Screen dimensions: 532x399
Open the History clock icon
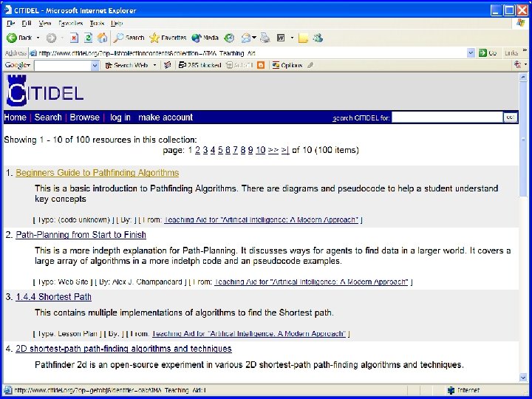click(x=229, y=38)
